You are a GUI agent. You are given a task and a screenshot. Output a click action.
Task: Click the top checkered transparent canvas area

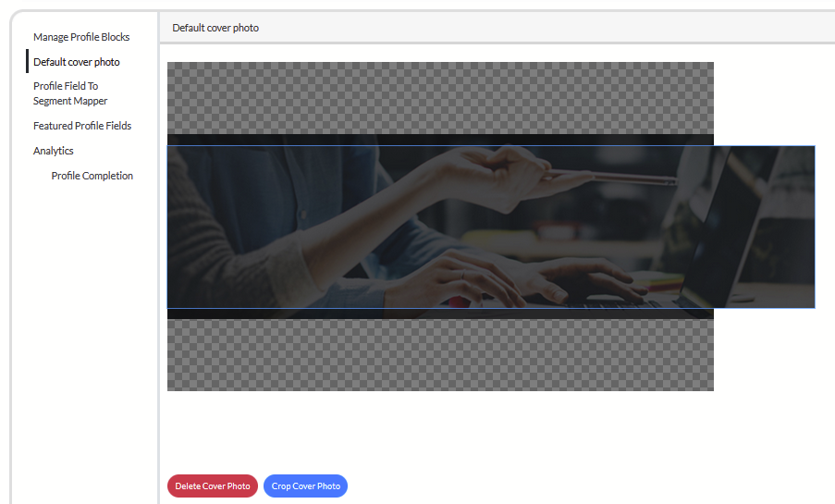point(440,97)
